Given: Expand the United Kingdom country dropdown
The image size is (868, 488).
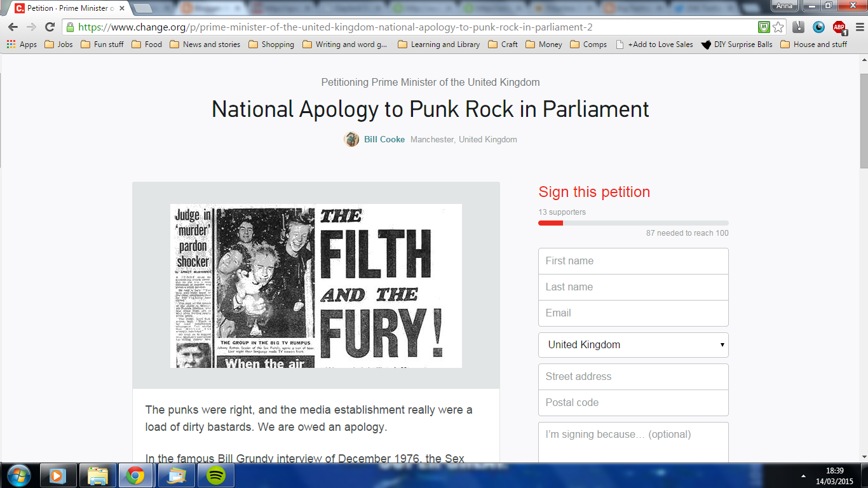Looking at the screenshot, I should point(633,345).
